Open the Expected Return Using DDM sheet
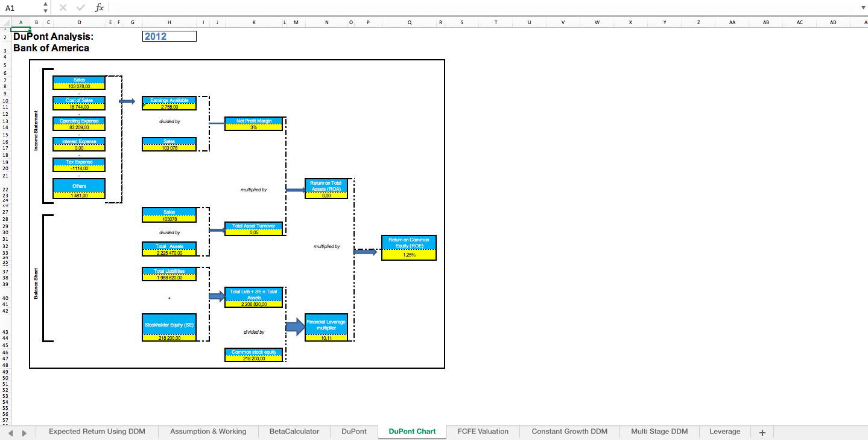Image resolution: width=868 pixels, height=440 pixels. [x=97, y=432]
